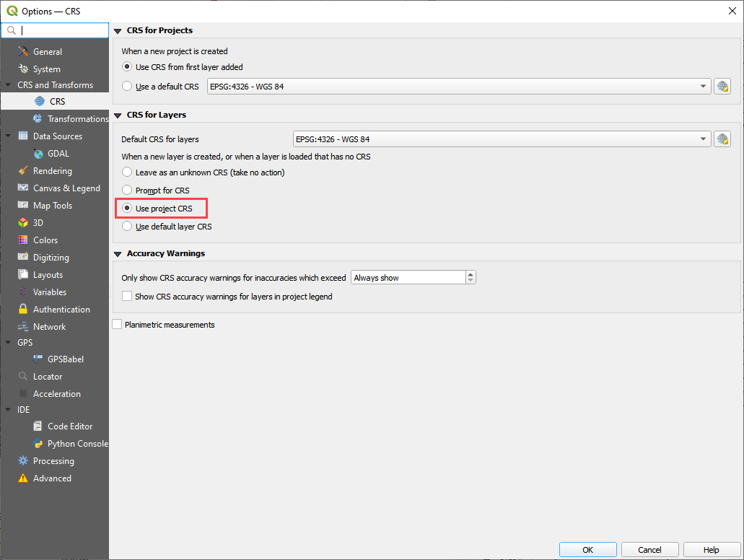Screen dimensions: 744x560
Task: Select 'Use a default CRS' radio button
Action: pos(128,87)
